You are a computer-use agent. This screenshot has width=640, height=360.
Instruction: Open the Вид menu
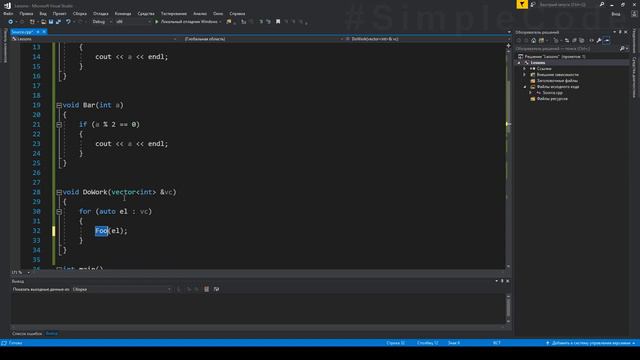pyautogui.click(x=43, y=13)
